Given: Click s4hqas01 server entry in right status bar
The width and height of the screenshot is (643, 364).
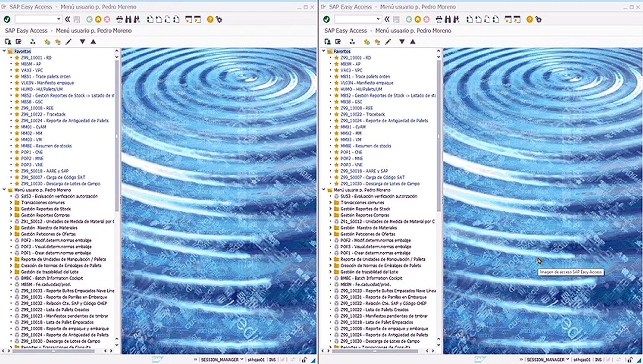Looking at the screenshot, I should (x=581, y=359).
